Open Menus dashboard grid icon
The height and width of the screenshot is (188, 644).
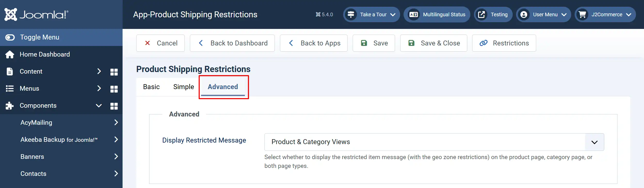pyautogui.click(x=114, y=89)
